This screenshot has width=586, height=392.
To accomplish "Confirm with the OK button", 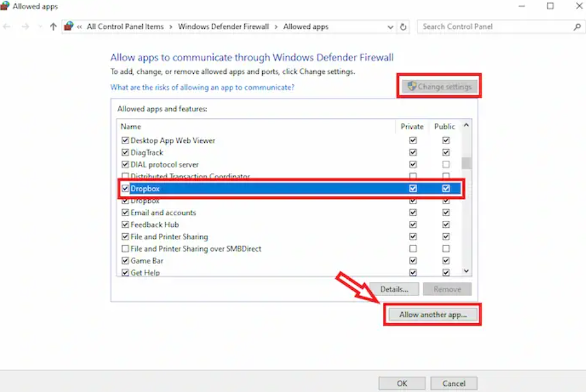I will tap(402, 383).
